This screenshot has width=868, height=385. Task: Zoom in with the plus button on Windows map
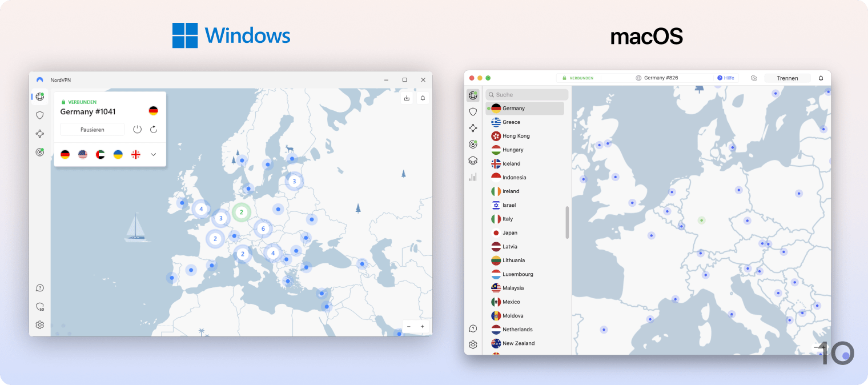click(x=423, y=326)
